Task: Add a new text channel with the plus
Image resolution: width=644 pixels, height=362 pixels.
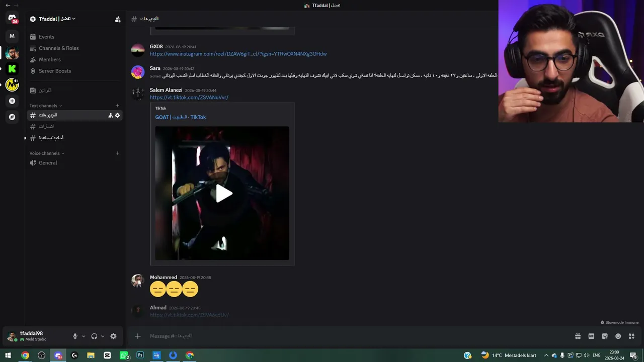Action: pos(117,106)
